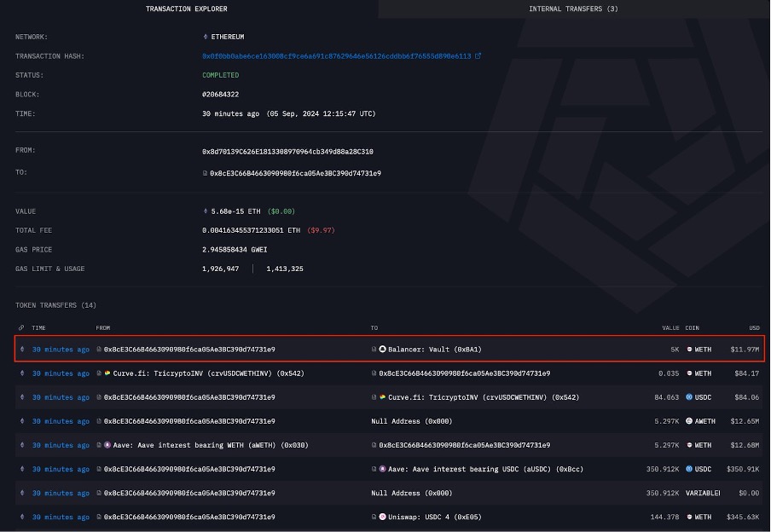Open sender address in the Balancer Vault row
771x532 pixels.
(x=189, y=350)
